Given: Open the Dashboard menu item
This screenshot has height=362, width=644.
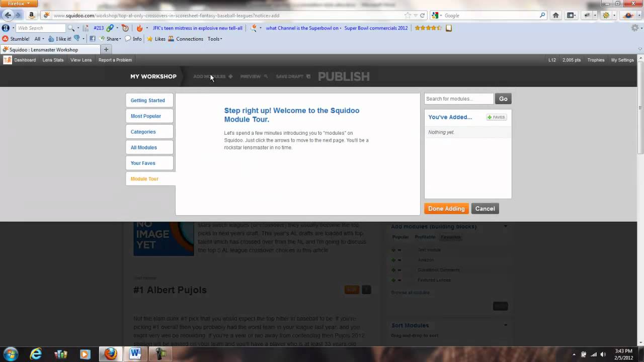Looking at the screenshot, I should pos(25,60).
